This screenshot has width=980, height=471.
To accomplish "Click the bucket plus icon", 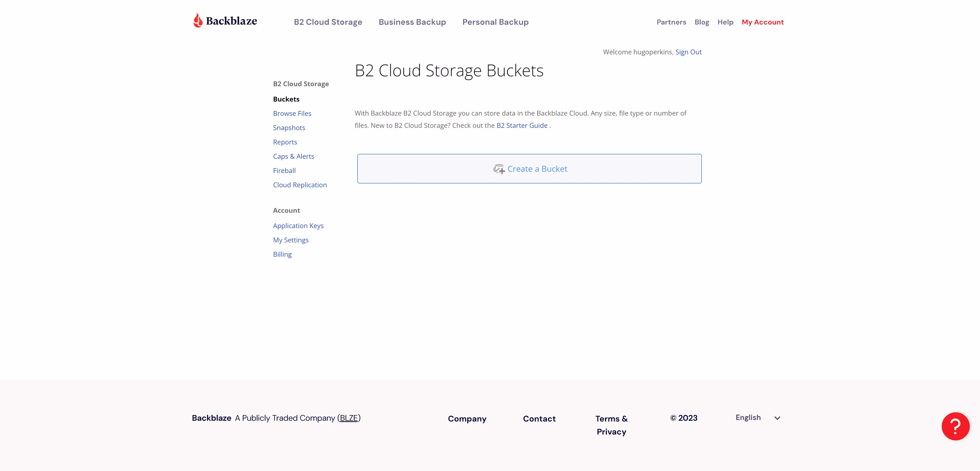I will coord(499,169).
